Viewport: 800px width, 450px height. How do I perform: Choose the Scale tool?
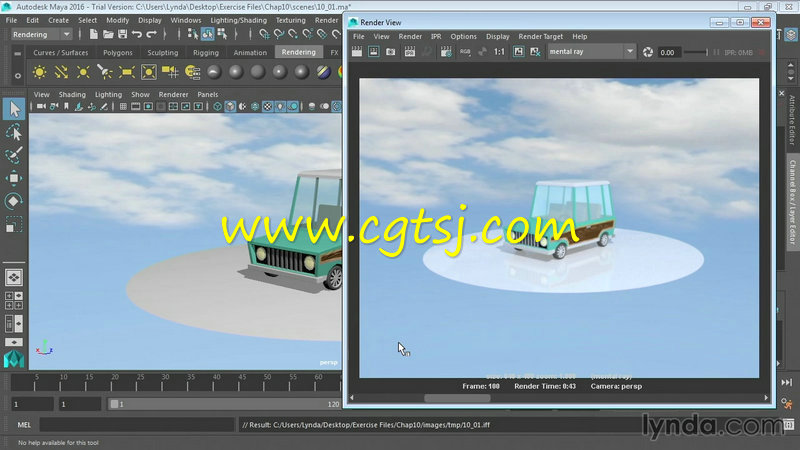14,224
